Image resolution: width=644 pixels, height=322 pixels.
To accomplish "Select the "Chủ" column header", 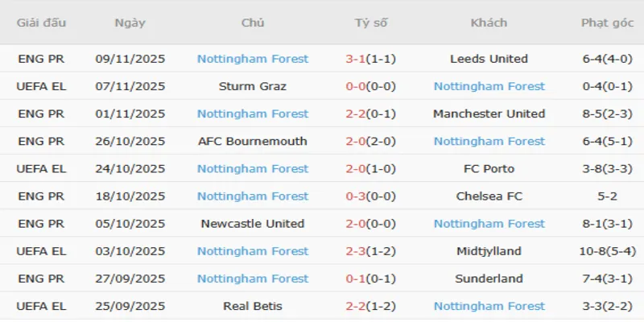I will click(x=253, y=23).
